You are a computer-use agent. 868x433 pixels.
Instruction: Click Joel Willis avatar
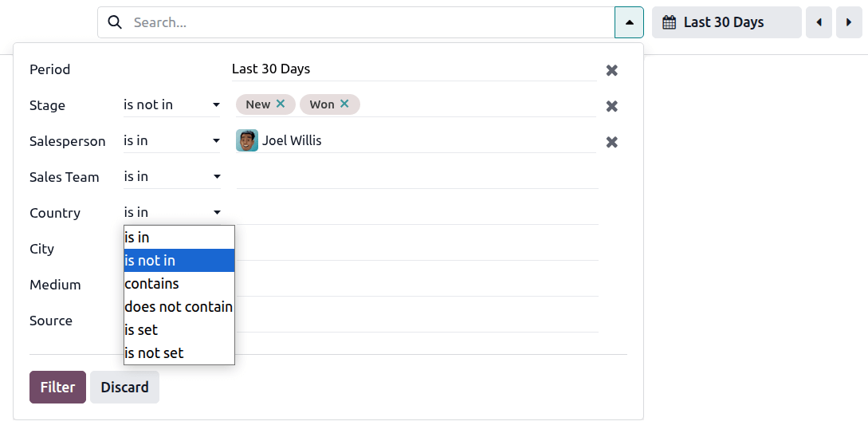247,141
